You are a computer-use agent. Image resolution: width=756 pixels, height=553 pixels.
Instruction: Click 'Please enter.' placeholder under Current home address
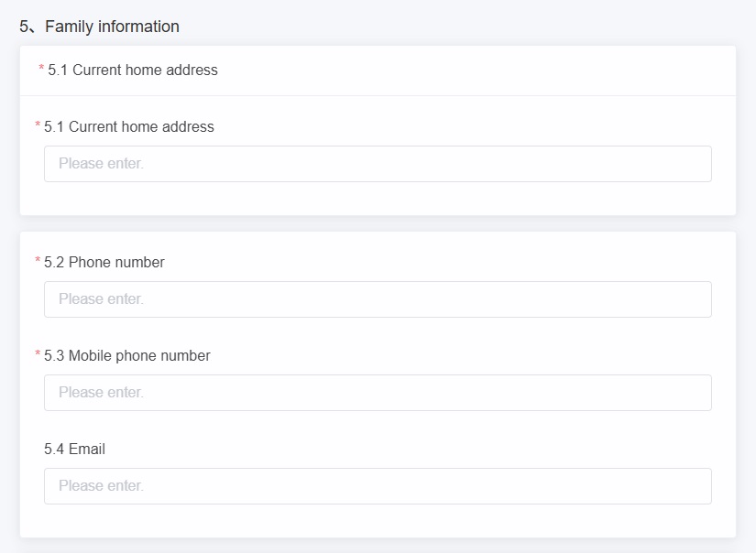101,164
